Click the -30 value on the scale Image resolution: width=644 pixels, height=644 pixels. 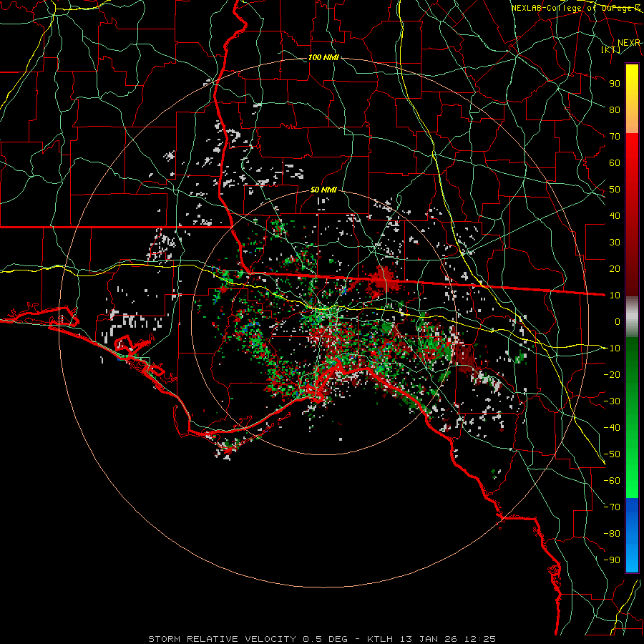pyautogui.click(x=612, y=401)
